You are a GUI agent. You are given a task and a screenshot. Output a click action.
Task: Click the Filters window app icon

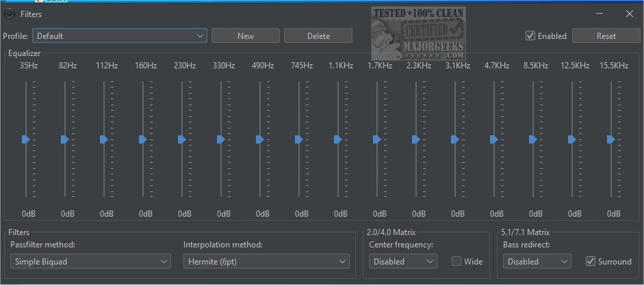pos(10,14)
